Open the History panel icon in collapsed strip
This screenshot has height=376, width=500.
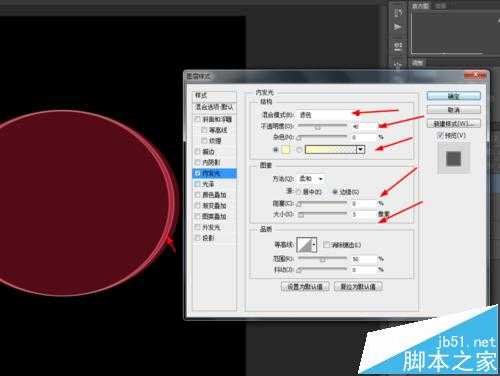point(398,13)
